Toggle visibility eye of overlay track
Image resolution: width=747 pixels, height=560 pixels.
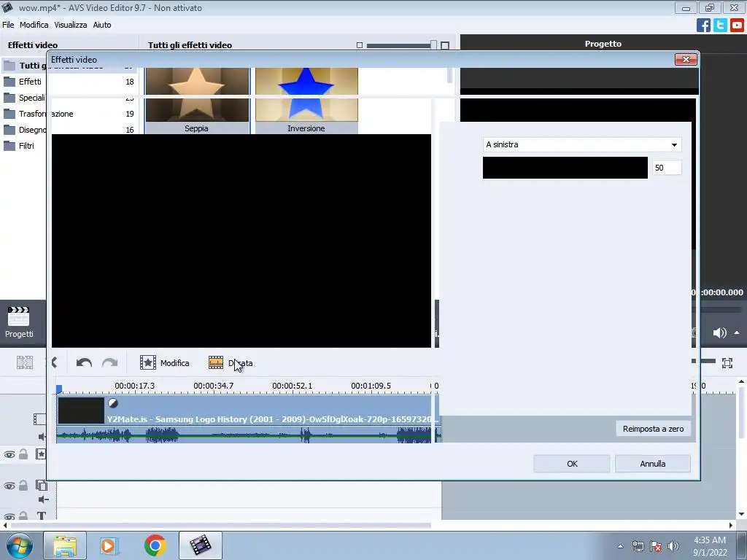(9, 486)
